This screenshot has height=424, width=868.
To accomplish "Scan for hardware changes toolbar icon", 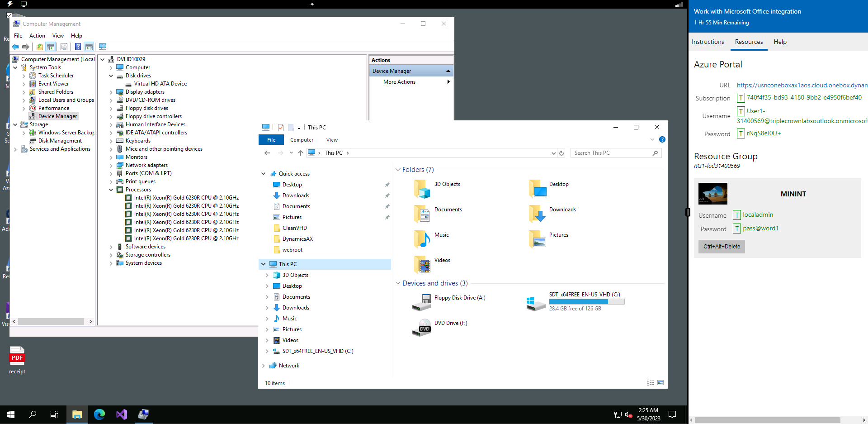I will click(103, 47).
